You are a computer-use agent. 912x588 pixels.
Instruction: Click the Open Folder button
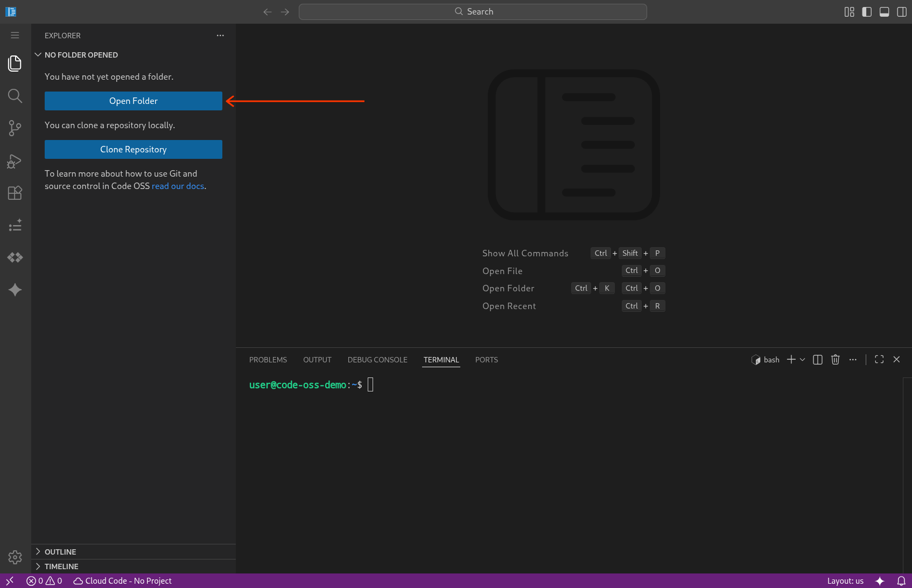[x=133, y=101]
